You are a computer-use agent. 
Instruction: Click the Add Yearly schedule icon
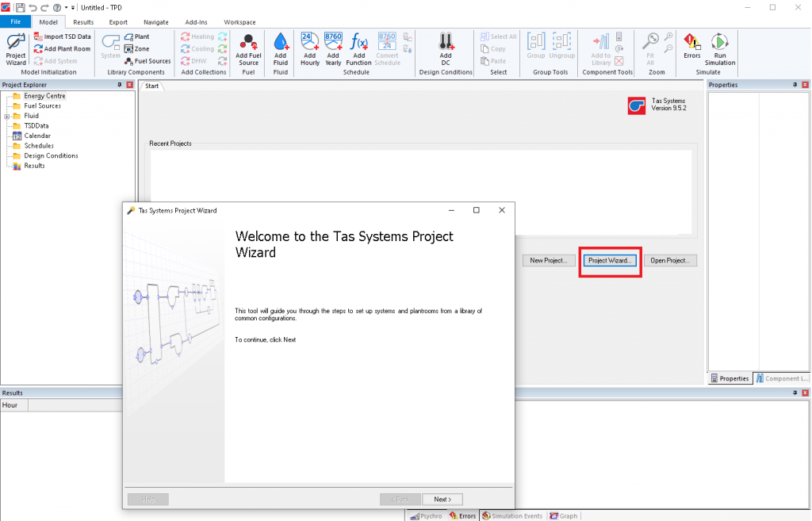(333, 49)
